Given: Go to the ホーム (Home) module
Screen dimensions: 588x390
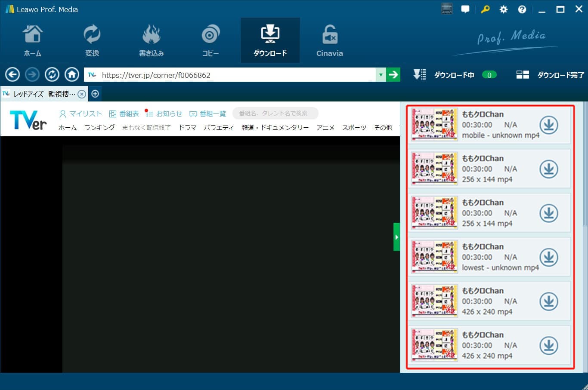Looking at the screenshot, I should point(33,40).
